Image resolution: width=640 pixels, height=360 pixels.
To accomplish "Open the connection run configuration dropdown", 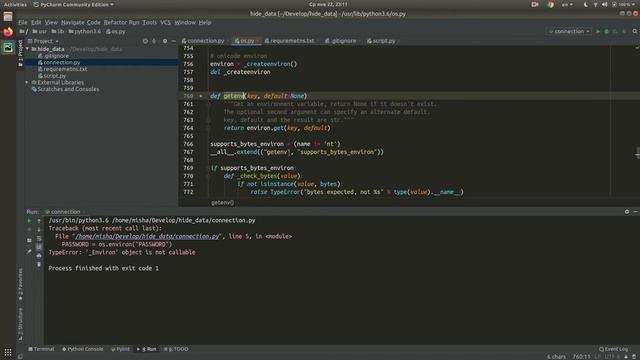I will (569, 31).
